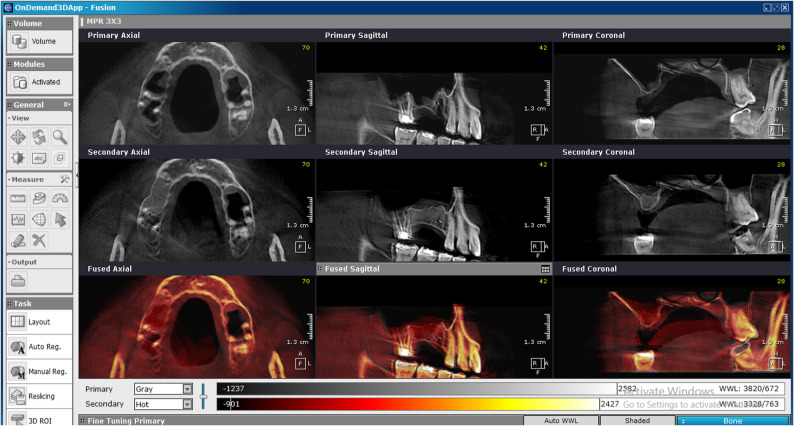Image resolution: width=794 pixels, height=426 pixels.
Task: Select the brightness/contrast windowing tool
Action: tap(18, 158)
